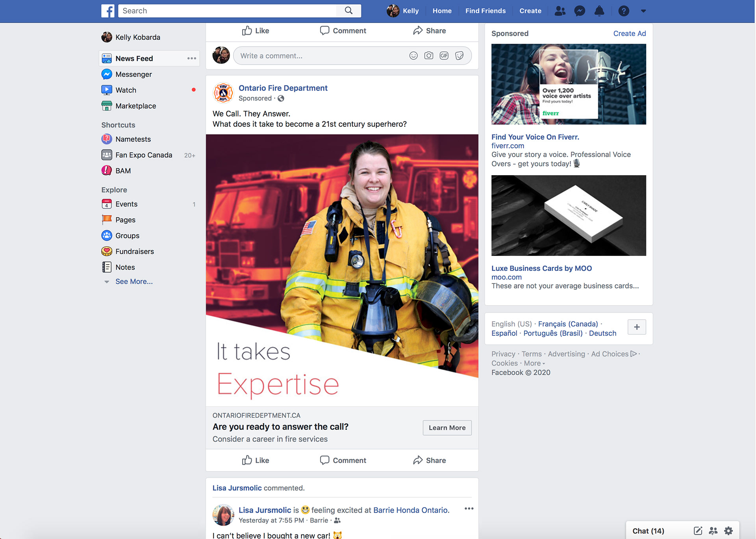Open the Privacy footer link

tap(503, 354)
